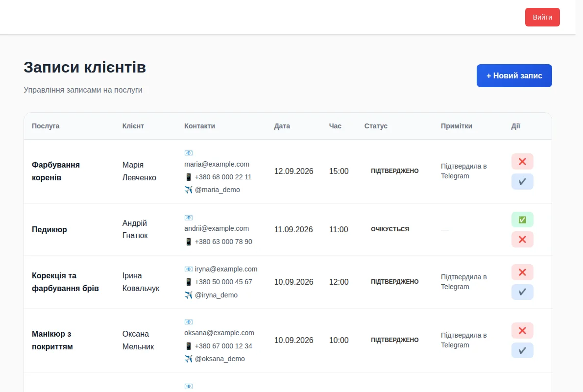Cancel Марія Левченко's appointment with red X
Image resolution: width=583 pixels, height=392 pixels.
coord(522,161)
